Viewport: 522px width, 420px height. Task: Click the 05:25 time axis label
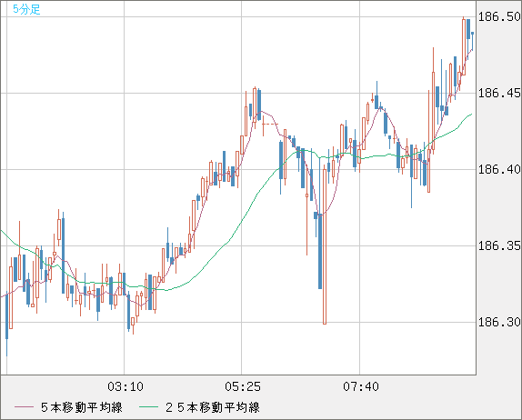pyautogui.click(x=243, y=386)
